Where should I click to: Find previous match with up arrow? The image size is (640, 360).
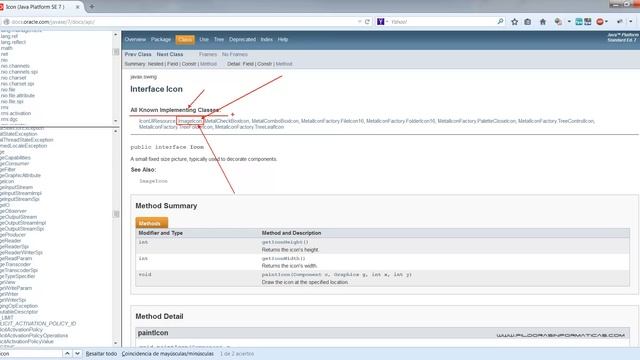pyautogui.click(x=67, y=353)
